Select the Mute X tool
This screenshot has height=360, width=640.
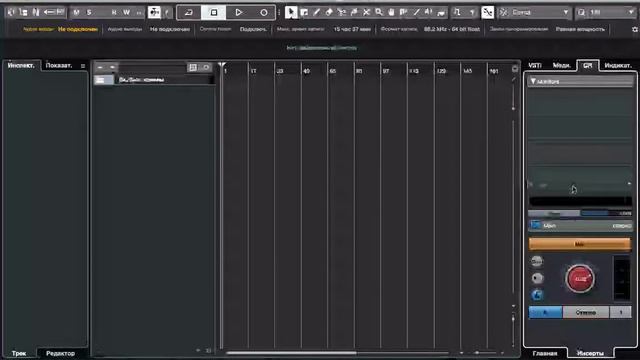tap(367, 13)
